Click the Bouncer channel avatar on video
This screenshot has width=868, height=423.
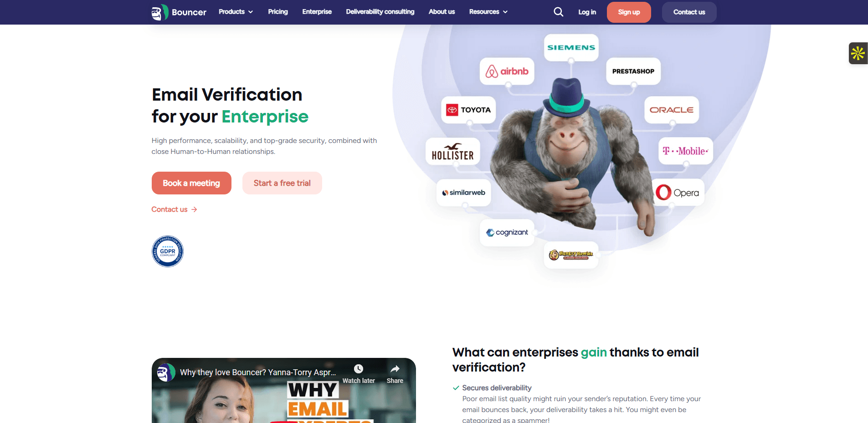165,372
